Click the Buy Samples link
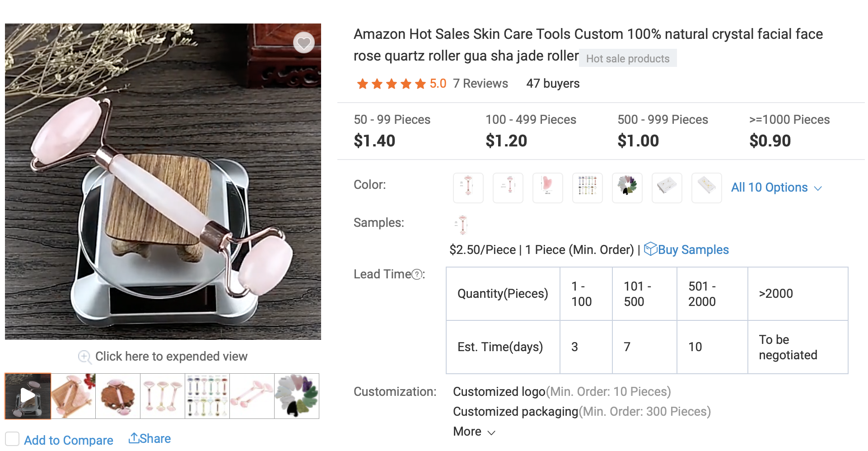The height and width of the screenshot is (451, 868). point(693,250)
